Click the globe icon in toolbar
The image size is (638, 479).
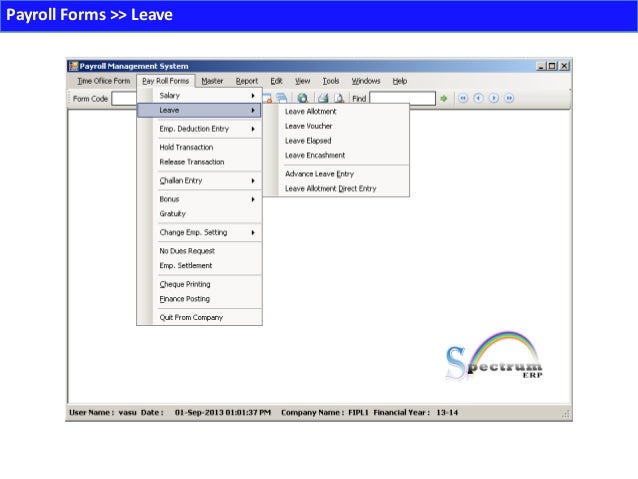tap(302, 98)
